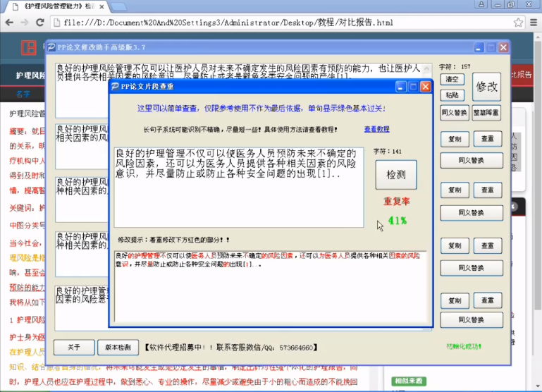Close the PP论文片段查重 dialog
Viewport: 542px width, 392px height.
tap(426, 87)
